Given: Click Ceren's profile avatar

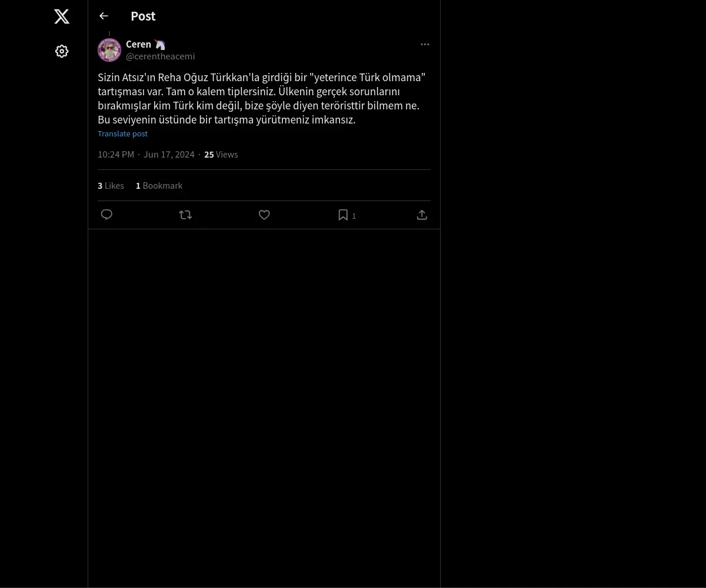Looking at the screenshot, I should [x=109, y=50].
